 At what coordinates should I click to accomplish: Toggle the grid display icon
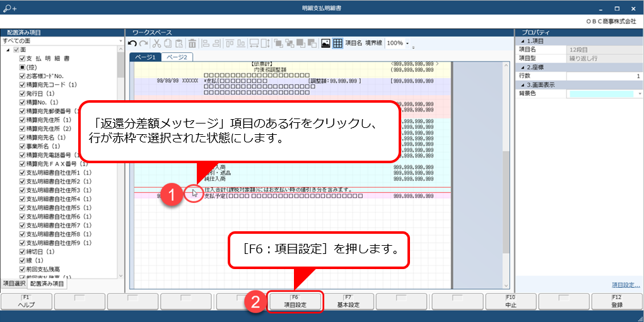click(337, 43)
